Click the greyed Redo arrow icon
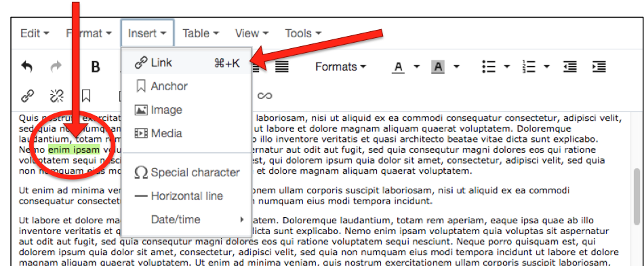This screenshot has width=644, height=266. (x=56, y=66)
